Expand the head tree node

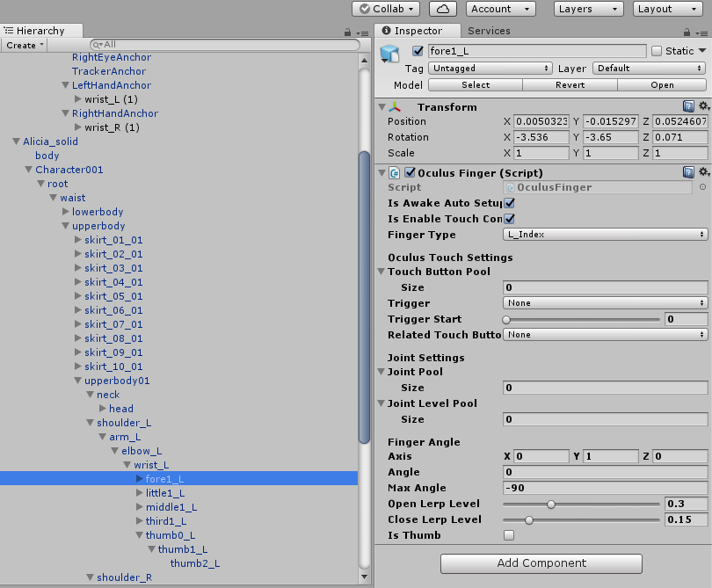[x=103, y=409]
